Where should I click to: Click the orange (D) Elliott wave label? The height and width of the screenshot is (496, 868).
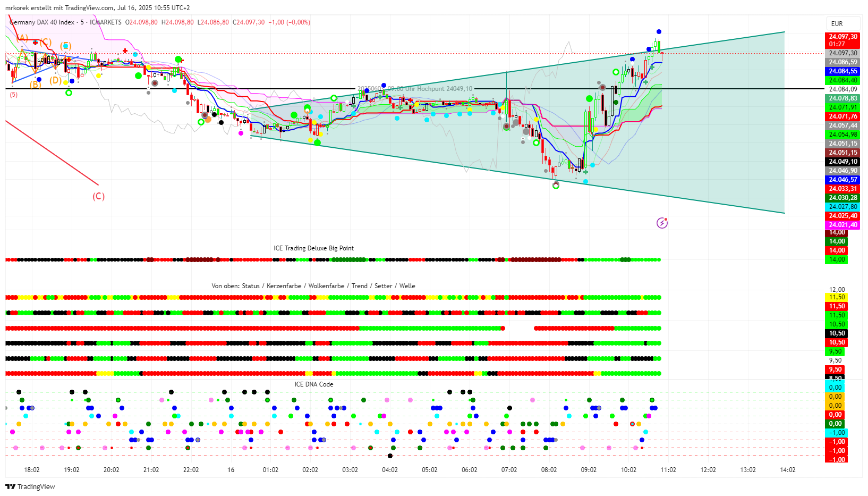click(x=55, y=80)
